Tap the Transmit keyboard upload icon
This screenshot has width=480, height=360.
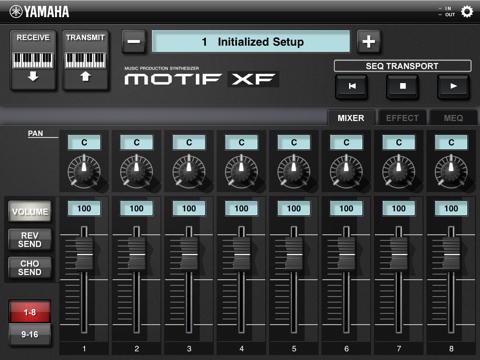(85, 60)
